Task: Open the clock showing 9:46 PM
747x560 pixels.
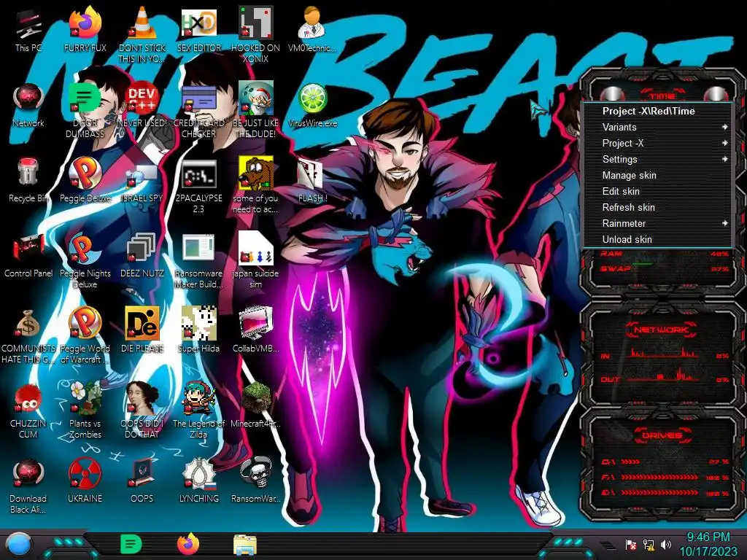Action: [x=708, y=544]
